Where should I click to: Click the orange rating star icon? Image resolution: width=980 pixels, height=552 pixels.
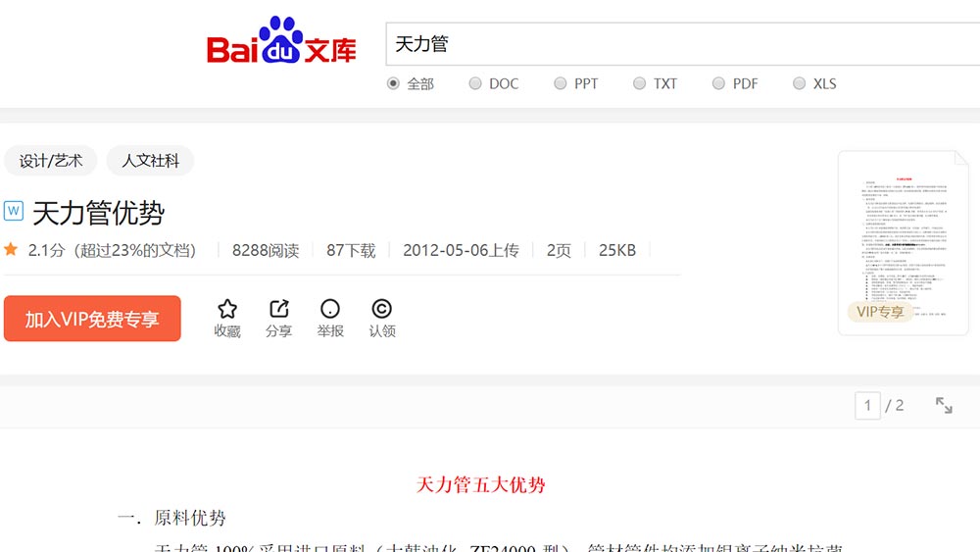point(11,250)
